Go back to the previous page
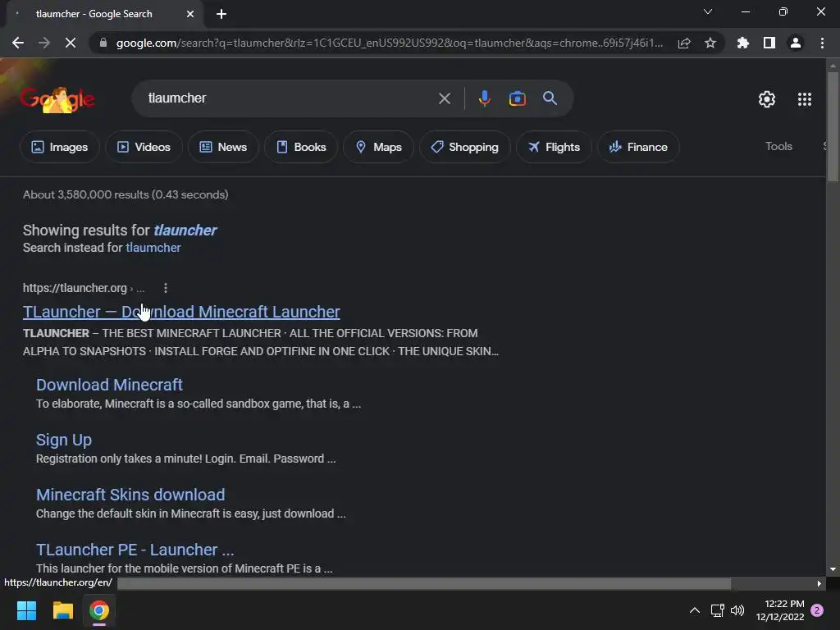Viewport: 840px width, 630px height. (18, 43)
